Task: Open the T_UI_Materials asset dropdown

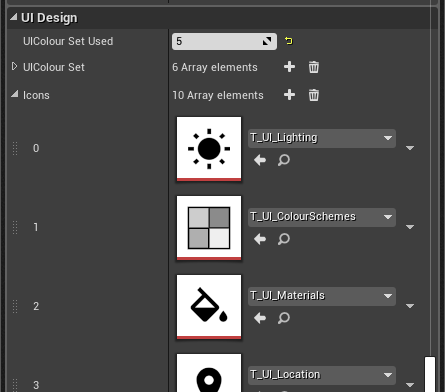Action: (322, 296)
